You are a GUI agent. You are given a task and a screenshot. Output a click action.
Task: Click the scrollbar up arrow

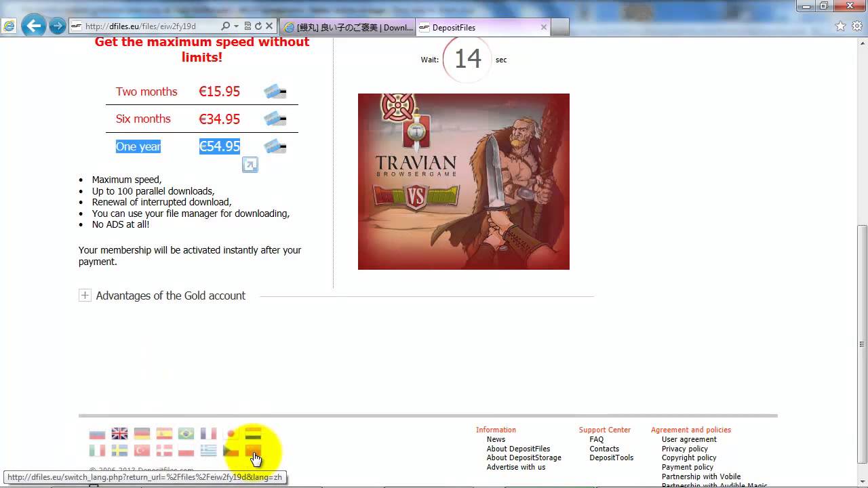pyautogui.click(x=863, y=42)
